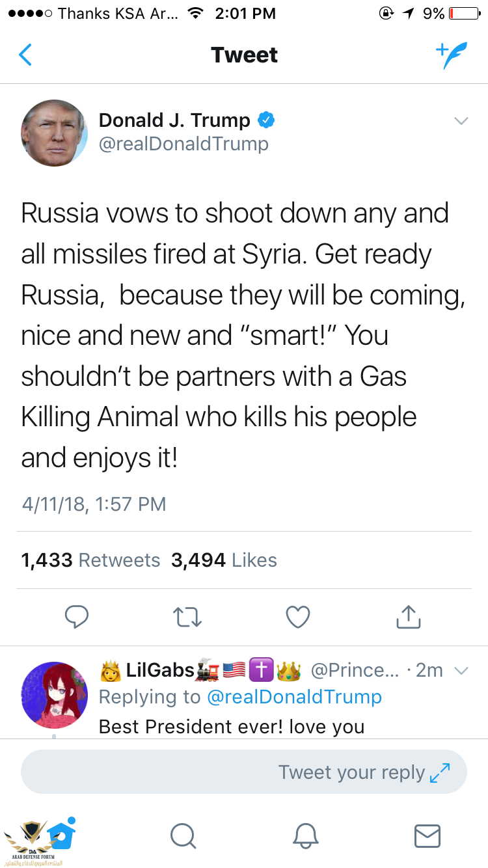Open Donald J. Trump profile picture
This screenshot has height=868, width=488.
click(x=55, y=133)
